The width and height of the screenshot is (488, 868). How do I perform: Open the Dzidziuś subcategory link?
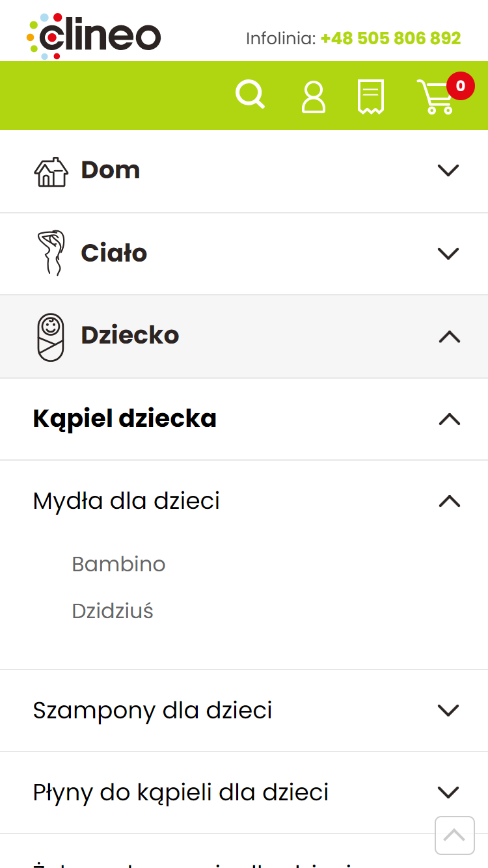(113, 611)
